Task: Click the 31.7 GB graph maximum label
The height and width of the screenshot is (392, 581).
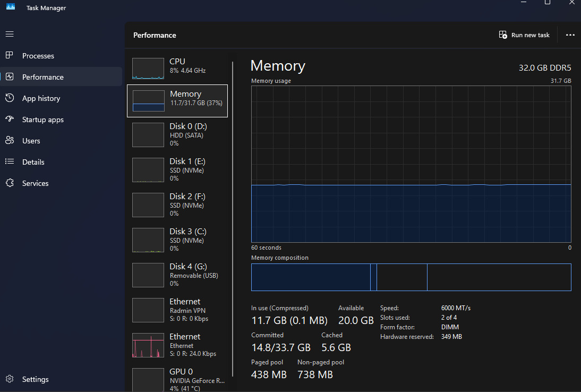Action: click(561, 81)
